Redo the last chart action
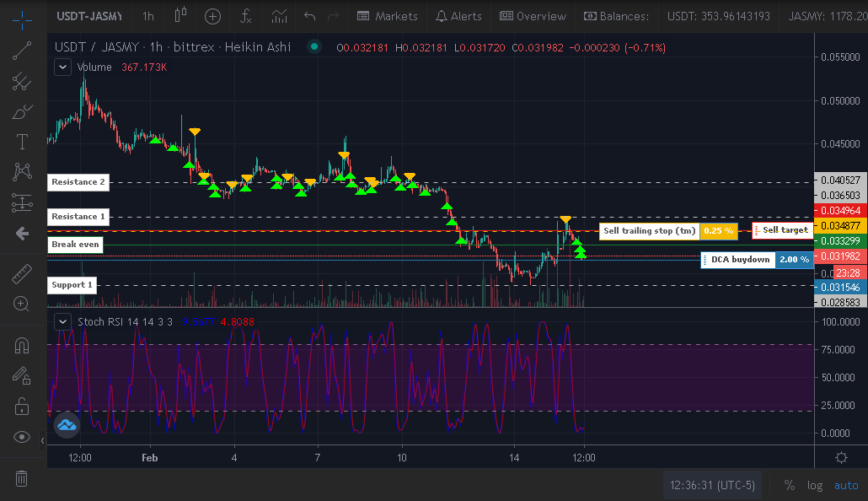Image resolution: width=868 pixels, height=501 pixels. [x=333, y=16]
